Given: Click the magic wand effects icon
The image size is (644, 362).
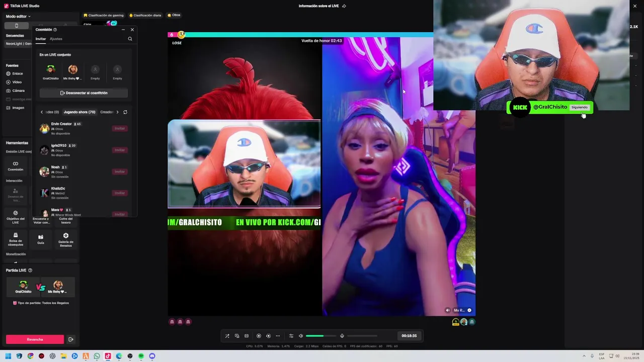Looking at the screenshot, I should 227,336.
